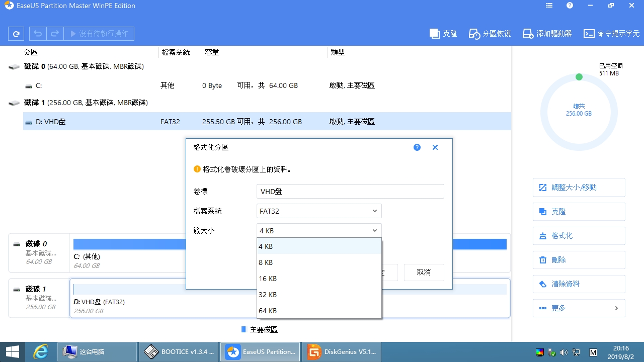Click the 類型 column header
Screen dimensions: 644x362
(x=338, y=52)
